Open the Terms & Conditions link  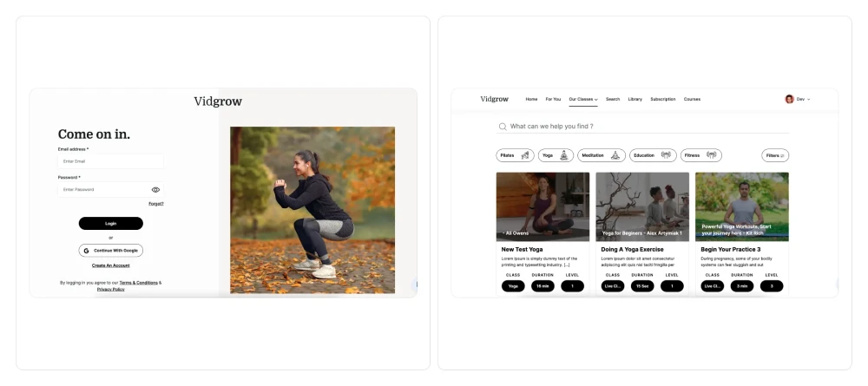point(138,283)
